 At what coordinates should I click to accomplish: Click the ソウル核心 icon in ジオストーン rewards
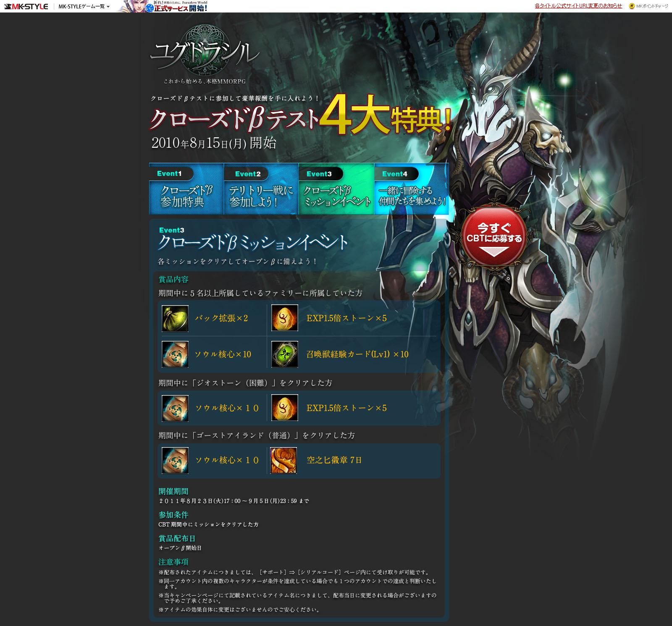tap(175, 408)
